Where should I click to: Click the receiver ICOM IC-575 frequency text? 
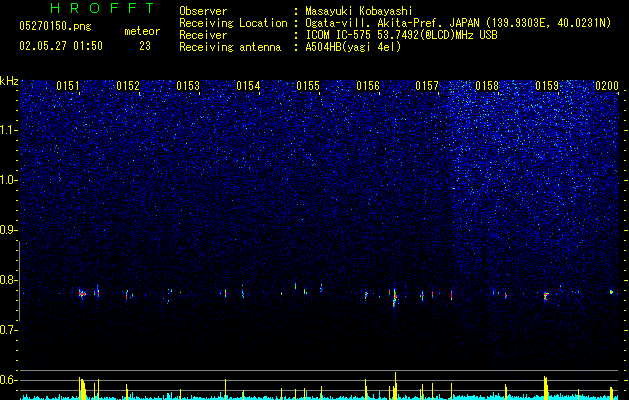(401, 35)
